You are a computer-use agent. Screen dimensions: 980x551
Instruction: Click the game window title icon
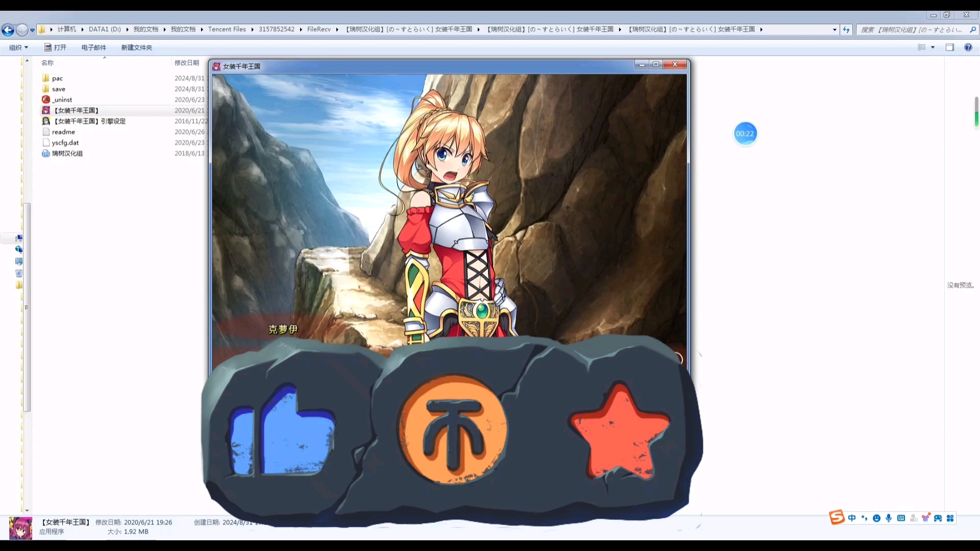(x=216, y=66)
